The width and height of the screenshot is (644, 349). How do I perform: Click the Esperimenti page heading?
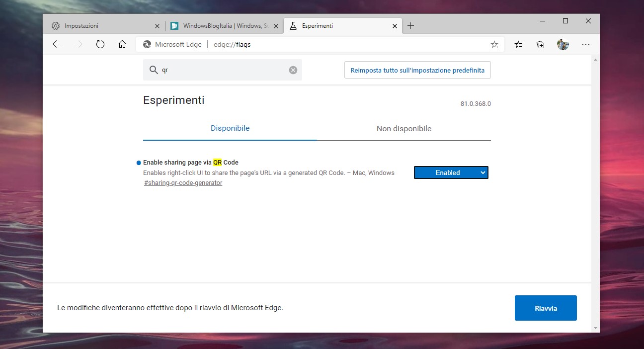[174, 100]
